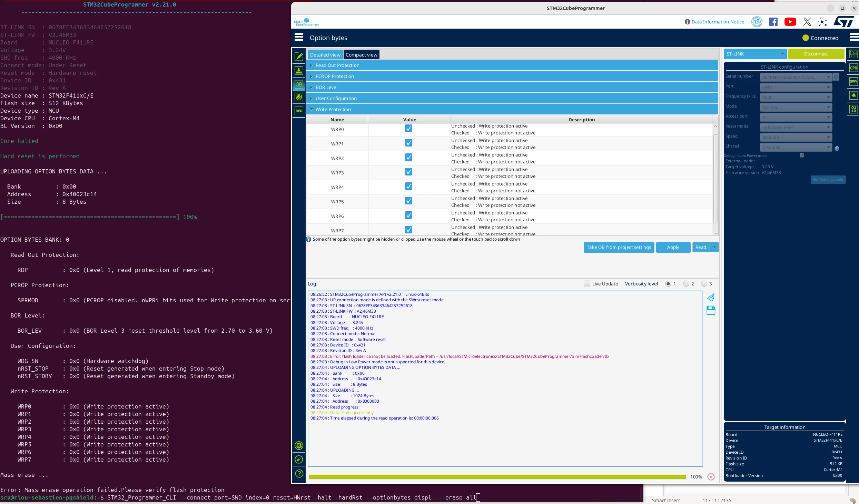Open the bug/fault analyzer icon

pyautogui.click(x=853, y=95)
